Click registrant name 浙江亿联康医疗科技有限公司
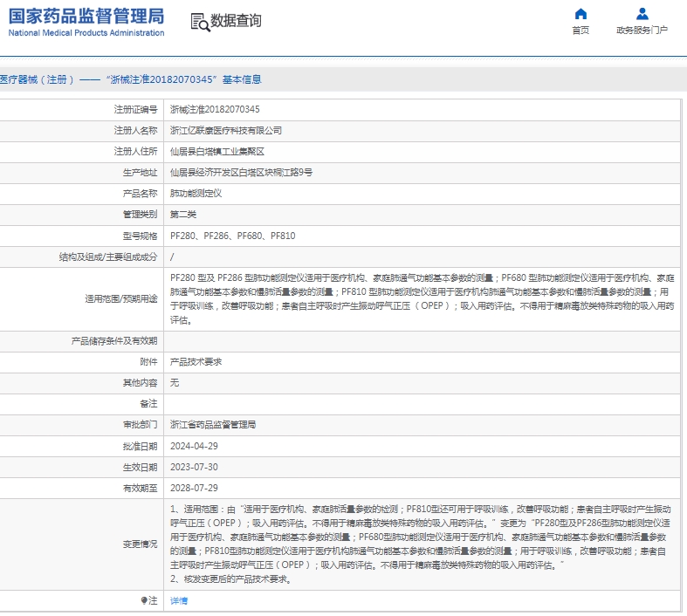Screen dimensions: 687x616 coord(225,131)
